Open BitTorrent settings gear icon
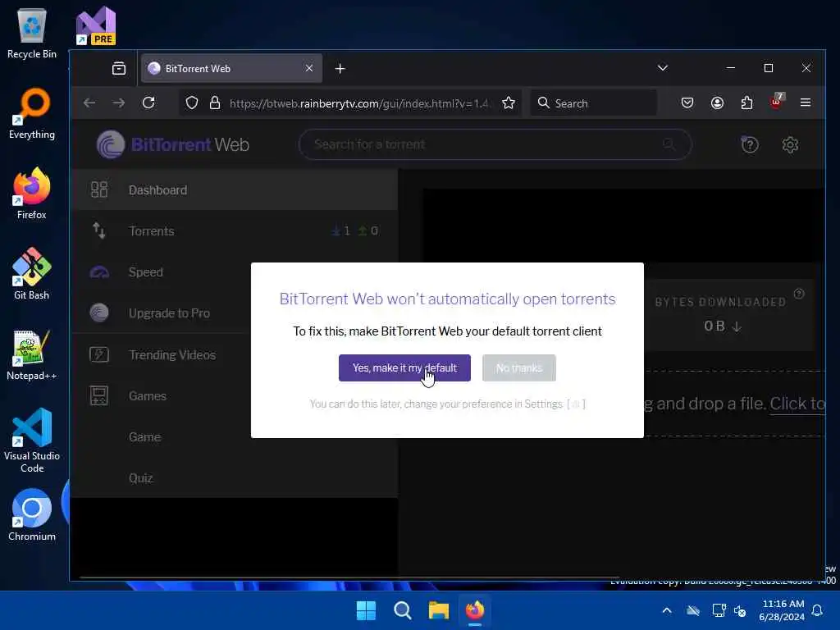The width and height of the screenshot is (840, 630). coord(790,144)
